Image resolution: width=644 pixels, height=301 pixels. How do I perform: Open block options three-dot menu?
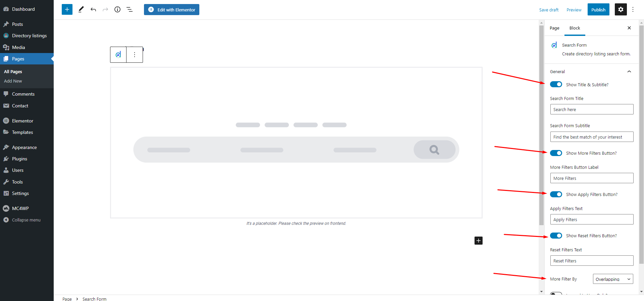coord(135,55)
